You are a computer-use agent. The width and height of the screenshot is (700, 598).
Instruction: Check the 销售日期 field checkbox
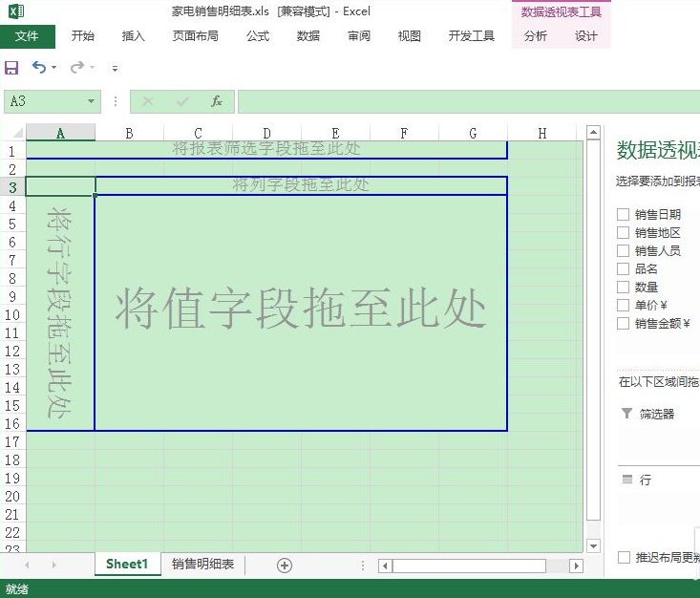tap(624, 215)
